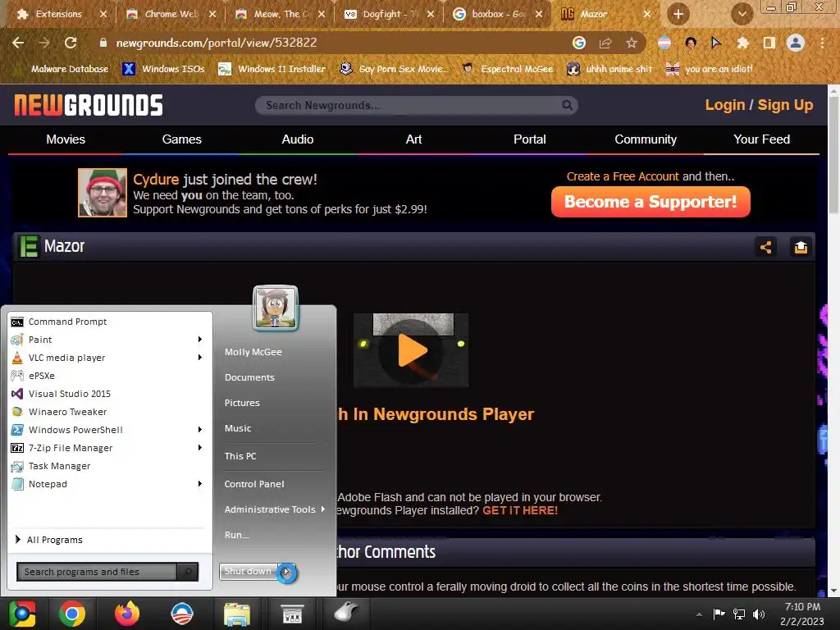Click Create a Free Account link
Image resolution: width=840 pixels, height=630 pixels.
point(623,176)
